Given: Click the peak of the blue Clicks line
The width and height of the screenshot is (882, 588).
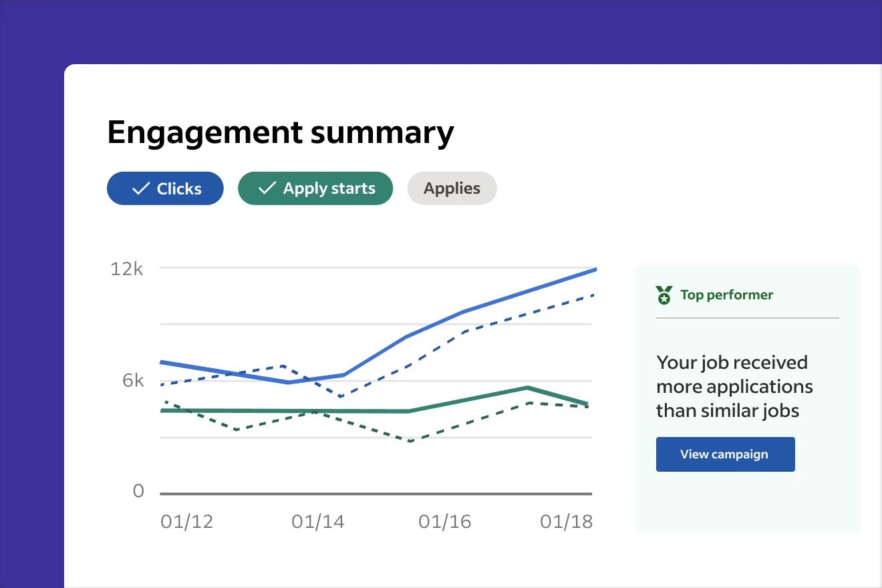Looking at the screenshot, I should [593, 269].
